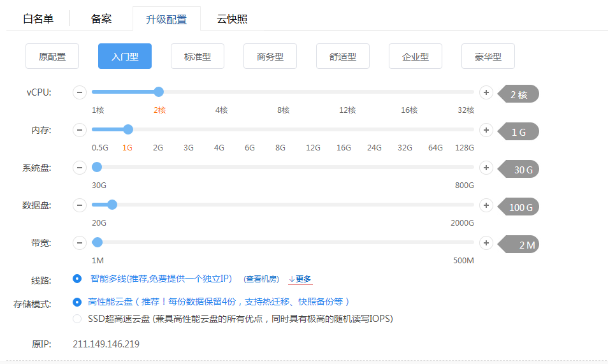Decrease 带宽 using the minus icon
608x364 pixels.
click(80, 243)
